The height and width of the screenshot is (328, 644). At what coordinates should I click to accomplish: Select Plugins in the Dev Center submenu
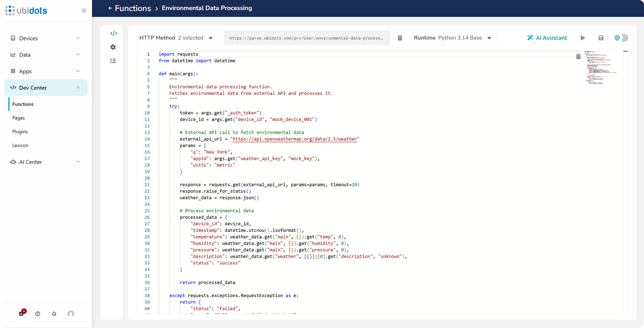tap(20, 132)
